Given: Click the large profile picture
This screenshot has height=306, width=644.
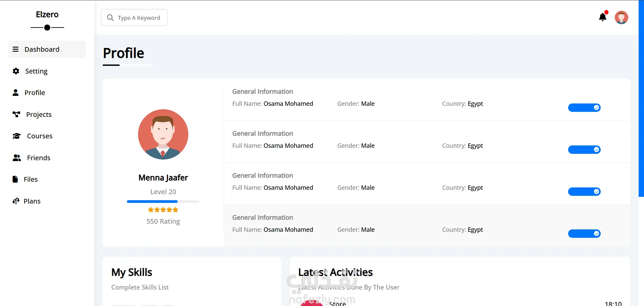Looking at the screenshot, I should 163,134.
